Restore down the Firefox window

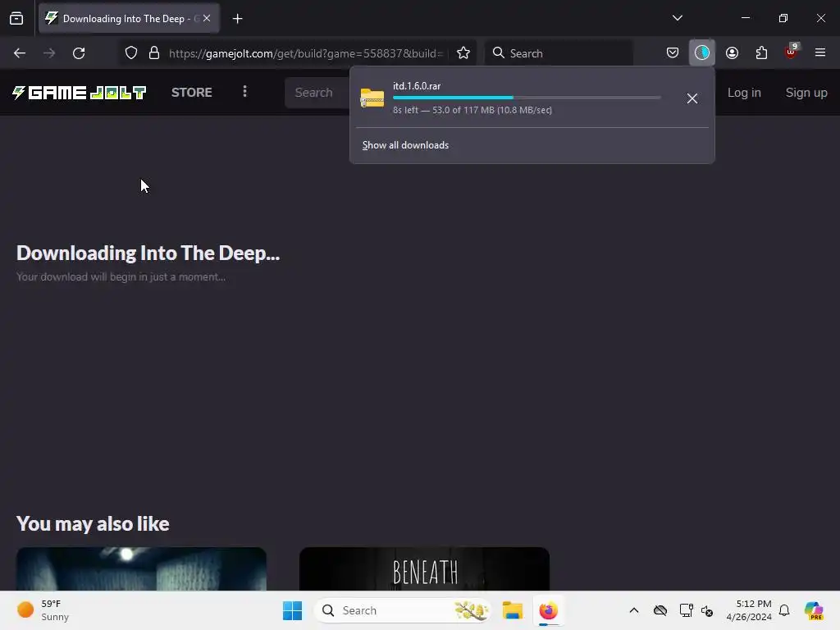pyautogui.click(x=783, y=18)
